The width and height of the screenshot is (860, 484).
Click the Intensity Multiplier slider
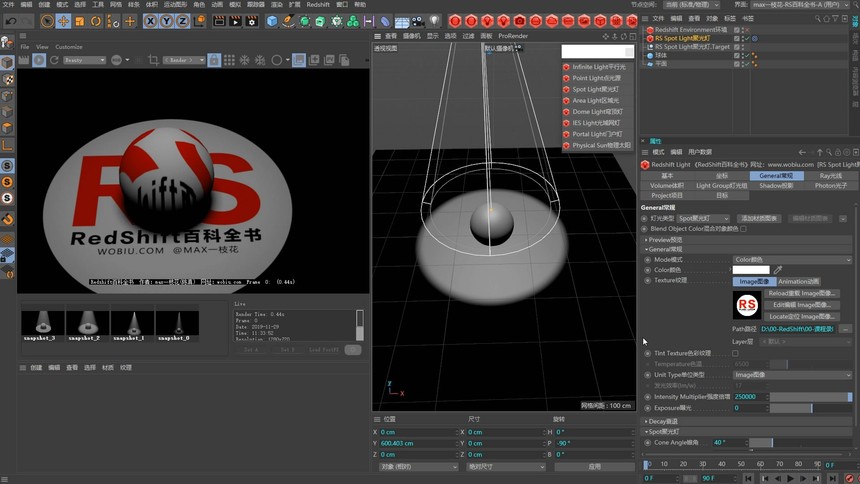coord(811,397)
